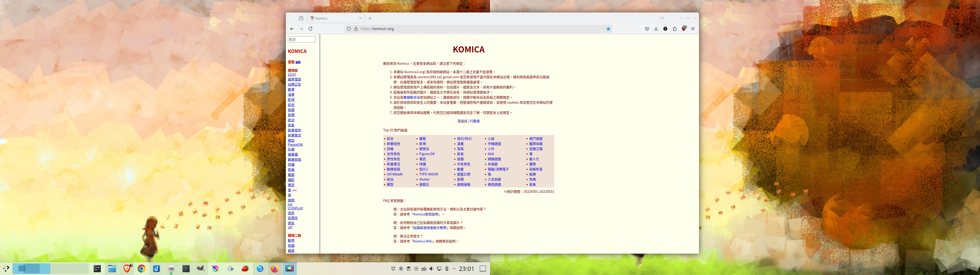Click the tracking protection shield icon
The height and width of the screenshot is (275, 980).
(x=349, y=29)
